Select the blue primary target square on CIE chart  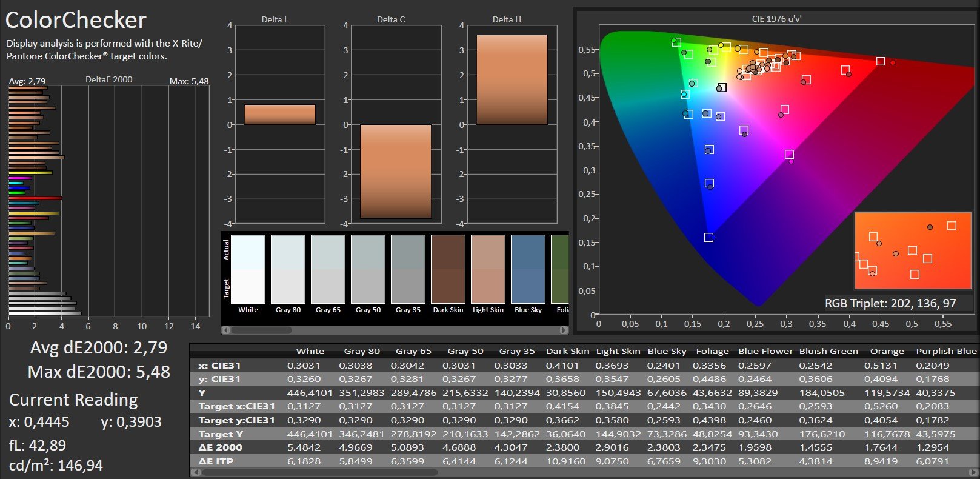[x=708, y=237]
